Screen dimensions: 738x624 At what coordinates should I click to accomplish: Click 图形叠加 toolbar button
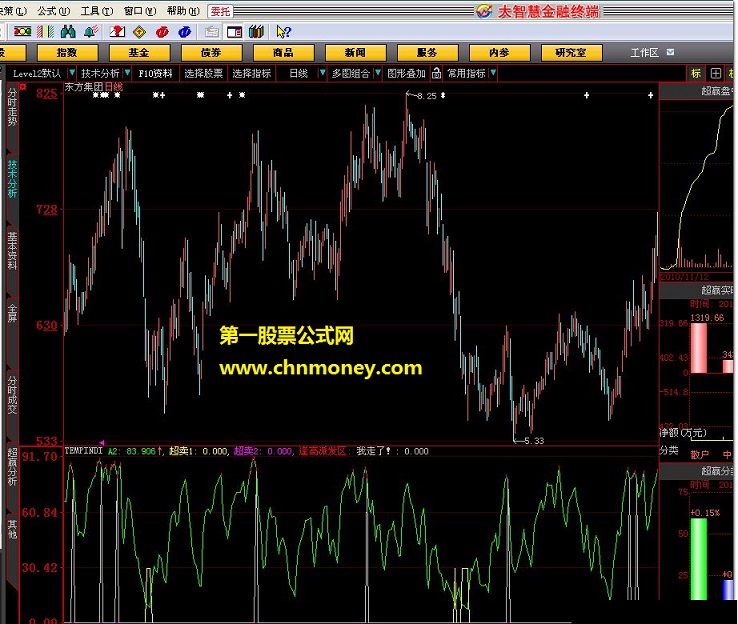pyautogui.click(x=406, y=73)
